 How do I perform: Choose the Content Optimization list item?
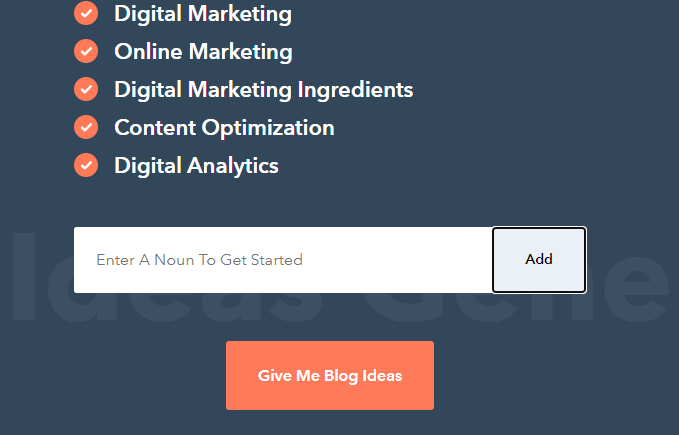tap(224, 128)
